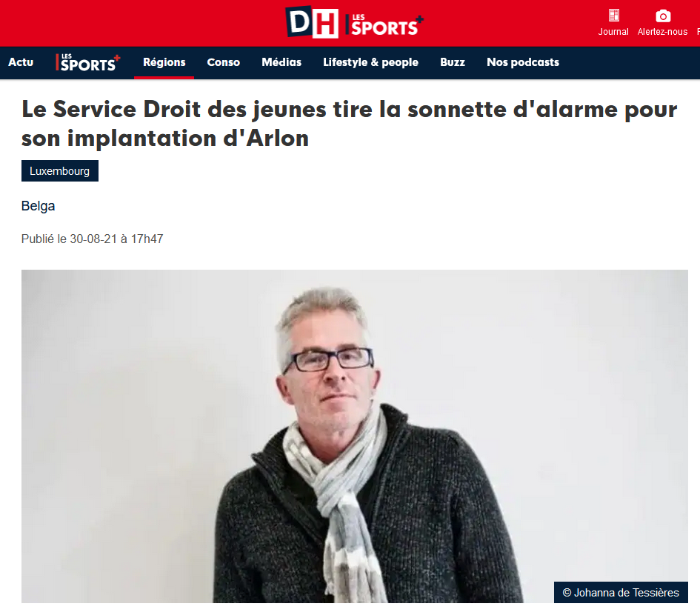Open Nos podcasts page
The image size is (700, 615).
(523, 62)
